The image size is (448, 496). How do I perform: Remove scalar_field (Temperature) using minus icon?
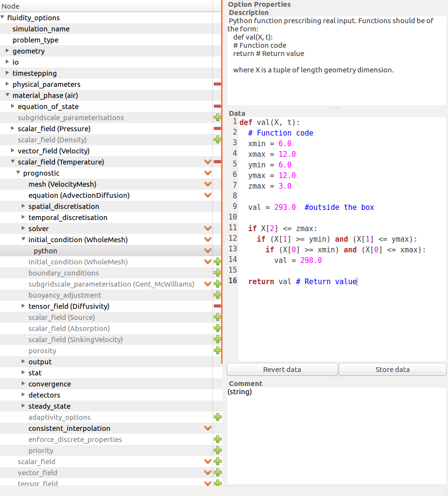pyautogui.click(x=218, y=162)
